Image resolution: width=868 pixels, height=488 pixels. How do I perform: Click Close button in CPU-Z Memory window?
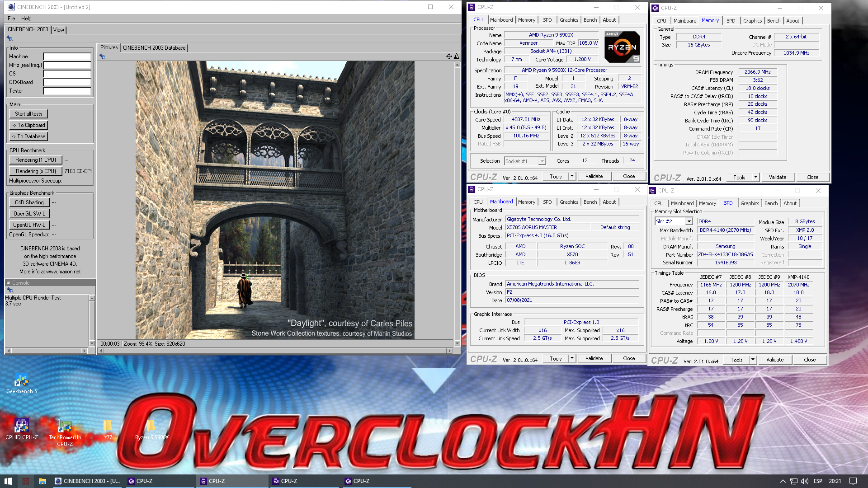(x=812, y=177)
